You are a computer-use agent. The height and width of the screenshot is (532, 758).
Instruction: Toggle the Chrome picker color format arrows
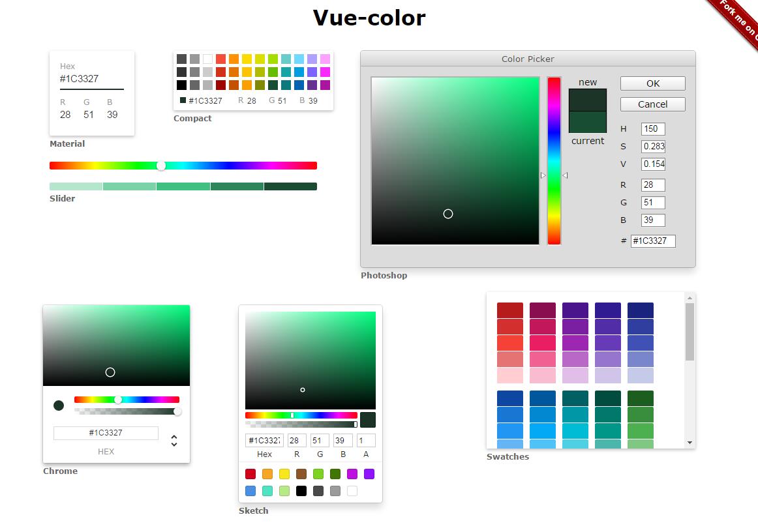(x=174, y=441)
